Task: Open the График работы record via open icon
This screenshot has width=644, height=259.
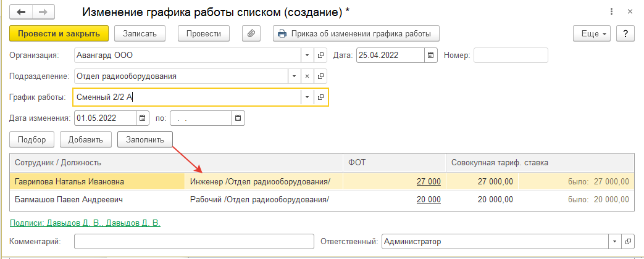Action: pyautogui.click(x=321, y=97)
